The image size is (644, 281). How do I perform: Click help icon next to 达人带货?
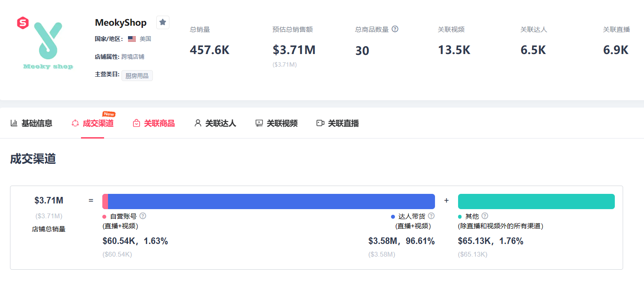(431, 216)
